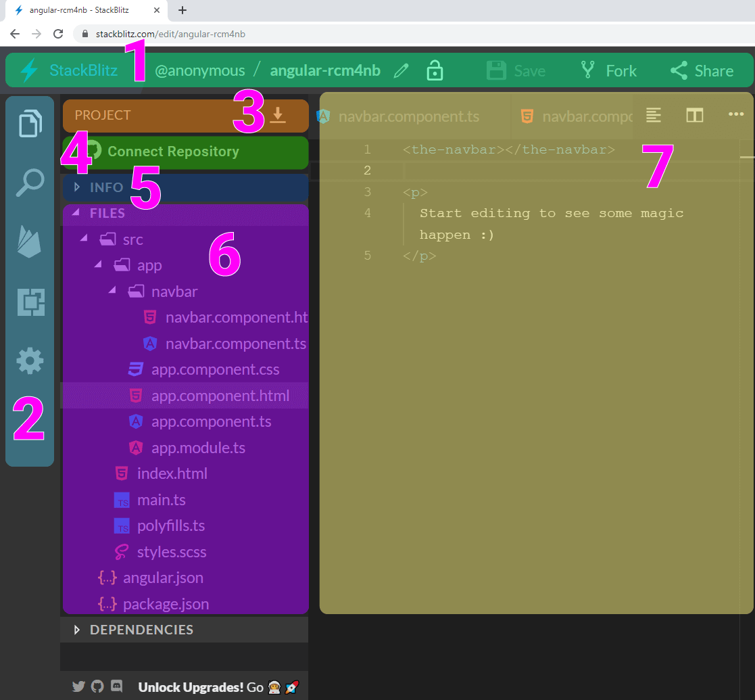Click @anonymous user link
This screenshot has height=700, width=755.
(x=200, y=71)
